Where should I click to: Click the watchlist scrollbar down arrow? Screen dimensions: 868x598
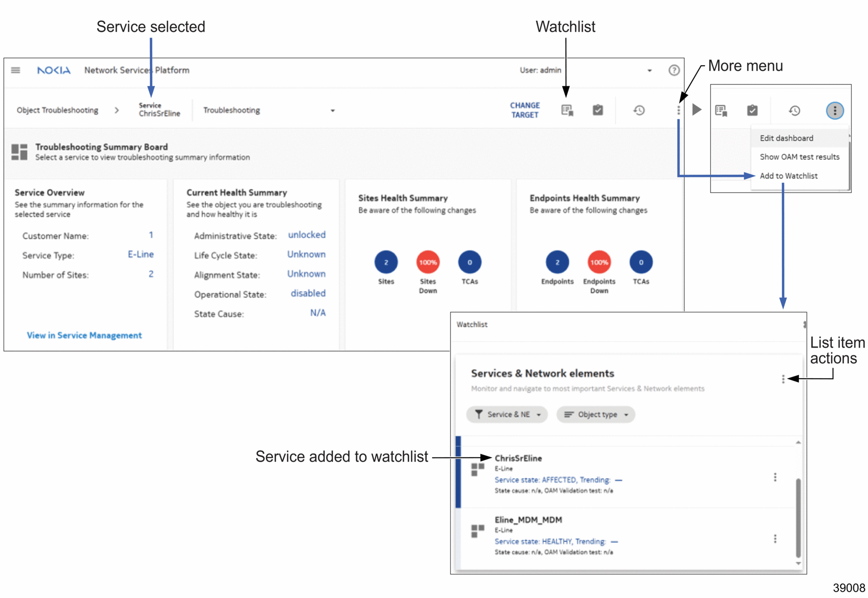798,563
